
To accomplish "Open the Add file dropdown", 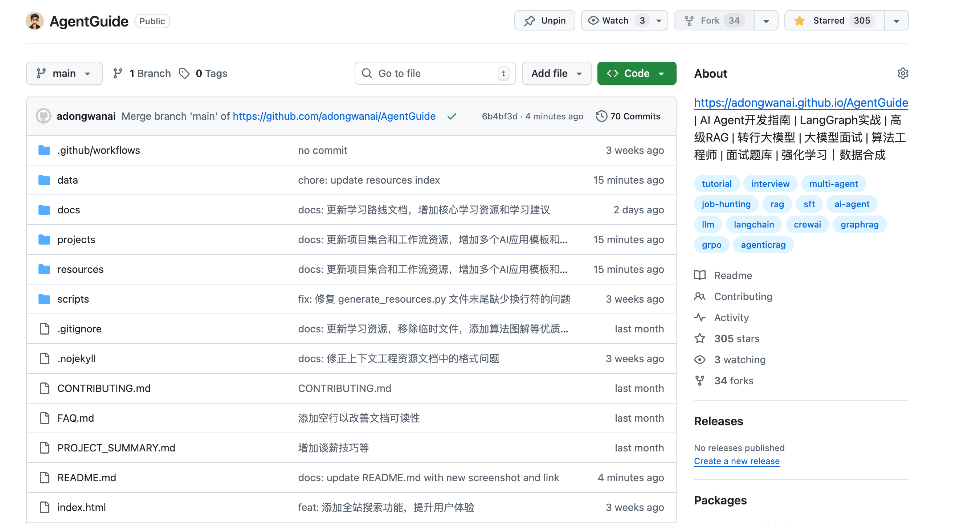I will [556, 73].
